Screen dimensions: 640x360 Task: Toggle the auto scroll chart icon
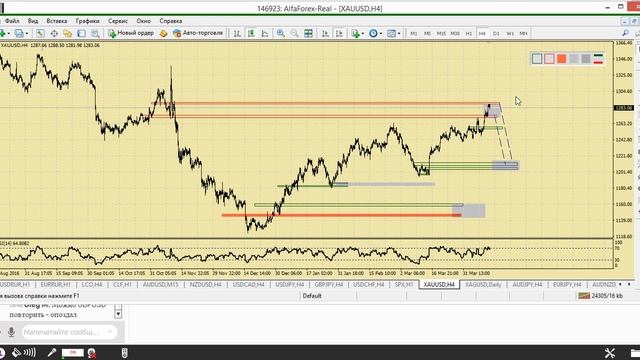pyautogui.click(x=325, y=33)
